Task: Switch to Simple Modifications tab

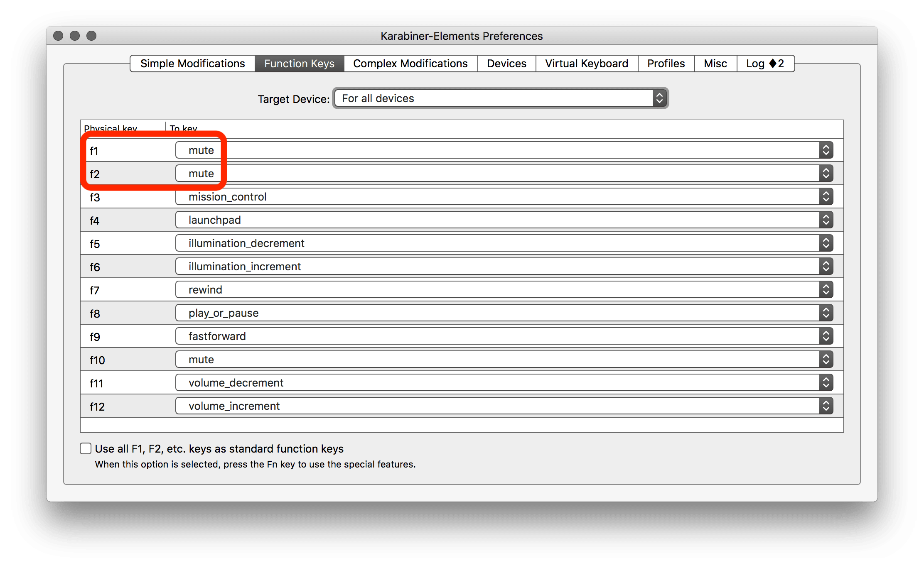Action: click(x=192, y=64)
